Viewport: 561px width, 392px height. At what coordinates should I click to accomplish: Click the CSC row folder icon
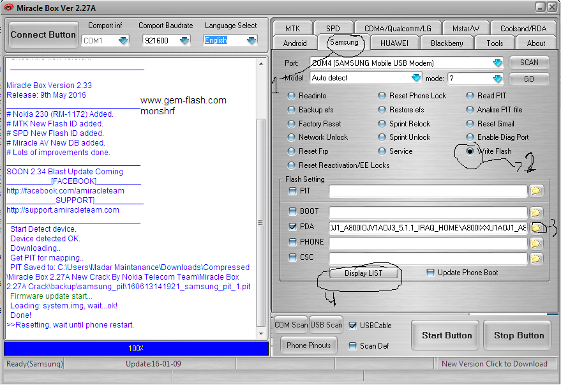[x=535, y=259]
